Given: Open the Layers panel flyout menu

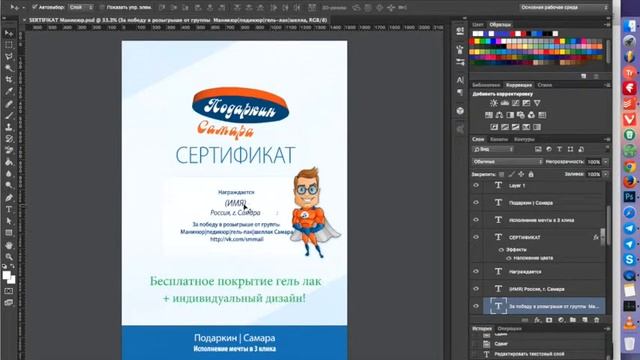Looking at the screenshot, I should pos(607,139).
